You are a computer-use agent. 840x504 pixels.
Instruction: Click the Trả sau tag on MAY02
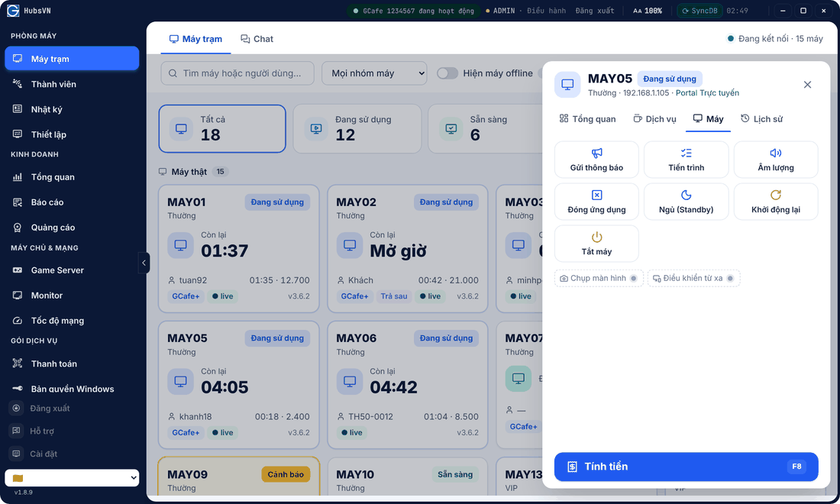(x=394, y=296)
